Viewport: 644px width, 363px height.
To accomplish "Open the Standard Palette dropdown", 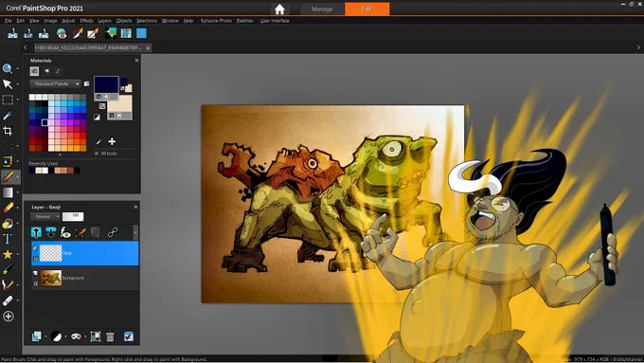I will point(56,83).
